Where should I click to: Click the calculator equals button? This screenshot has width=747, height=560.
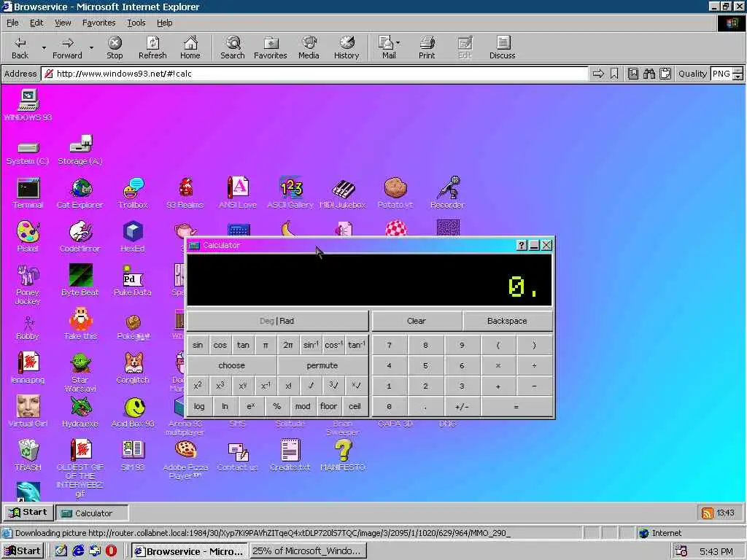coord(516,407)
